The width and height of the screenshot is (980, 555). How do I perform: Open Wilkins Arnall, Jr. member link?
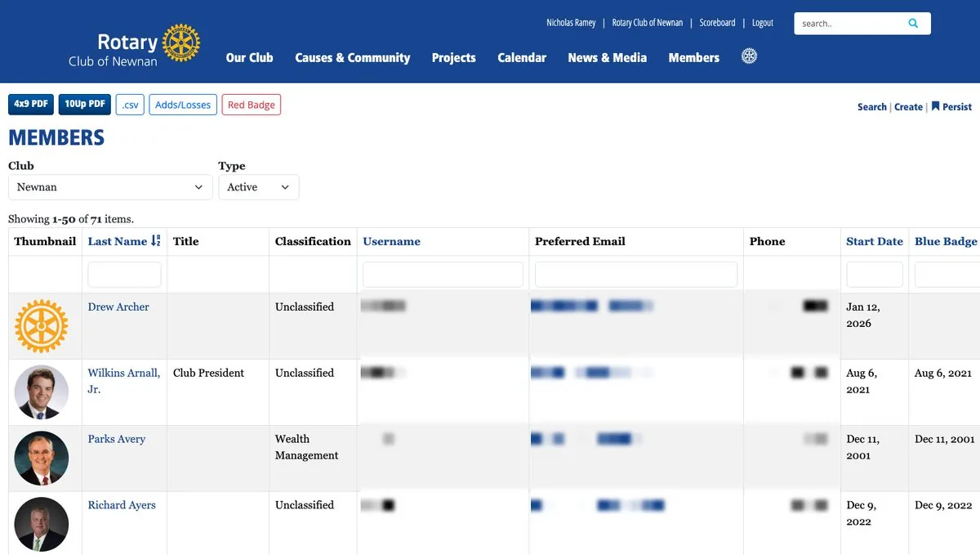124,381
